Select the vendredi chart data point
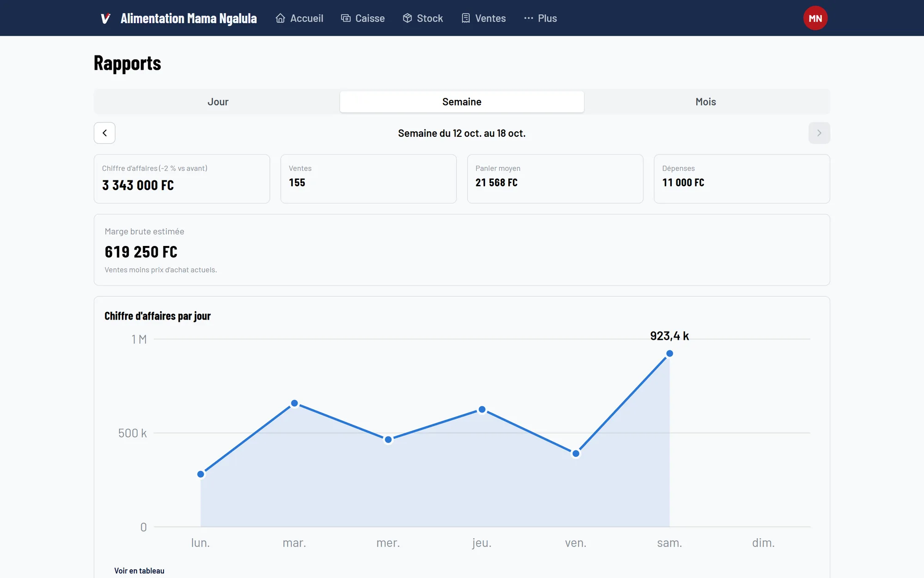The image size is (924, 578). coord(576,454)
